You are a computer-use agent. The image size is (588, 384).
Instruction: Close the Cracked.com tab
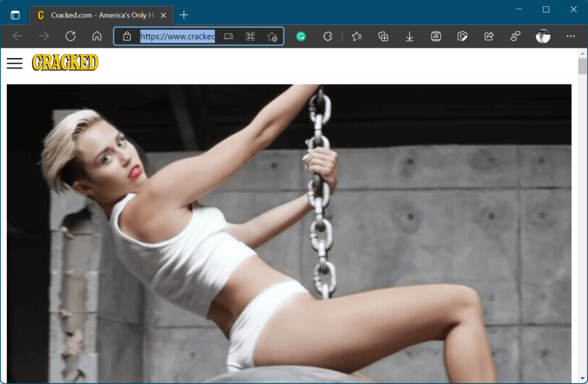(x=164, y=16)
